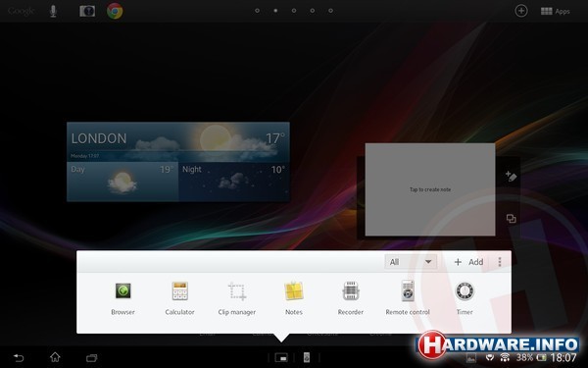This screenshot has width=588, height=368.
Task: Select the second home screen dot
Action: (275, 11)
